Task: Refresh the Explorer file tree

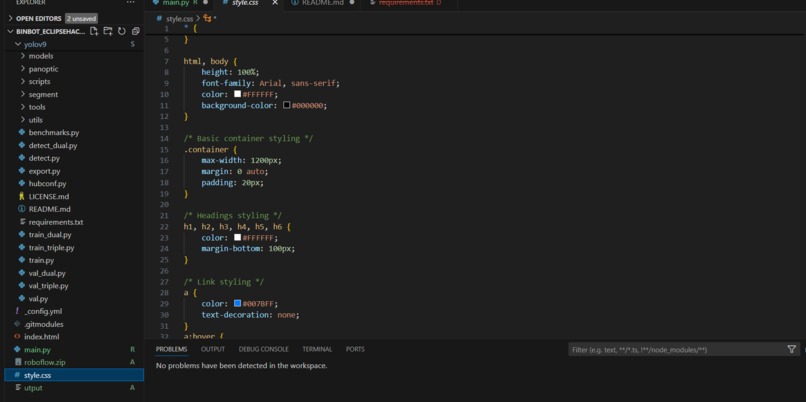Action: [122, 31]
